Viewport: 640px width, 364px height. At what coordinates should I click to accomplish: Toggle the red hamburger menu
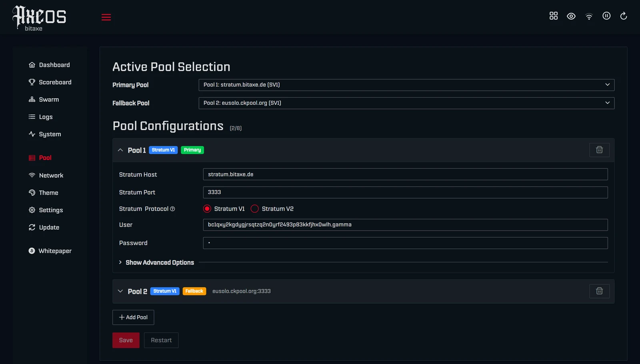106,17
